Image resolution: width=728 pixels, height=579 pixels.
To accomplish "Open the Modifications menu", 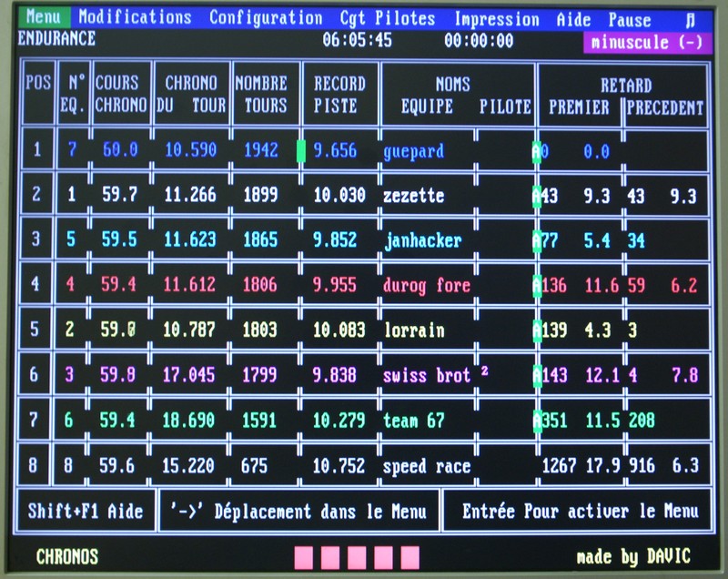I will click(135, 18).
